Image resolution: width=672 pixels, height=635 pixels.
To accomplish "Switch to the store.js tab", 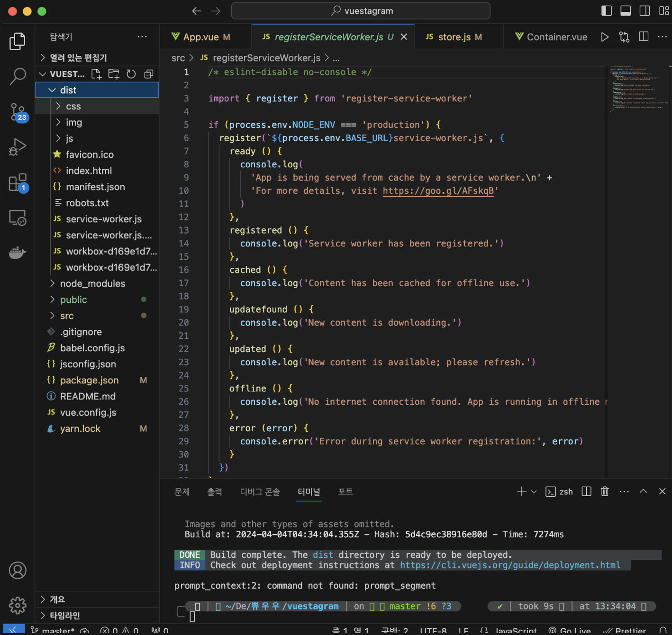I will pyautogui.click(x=454, y=37).
